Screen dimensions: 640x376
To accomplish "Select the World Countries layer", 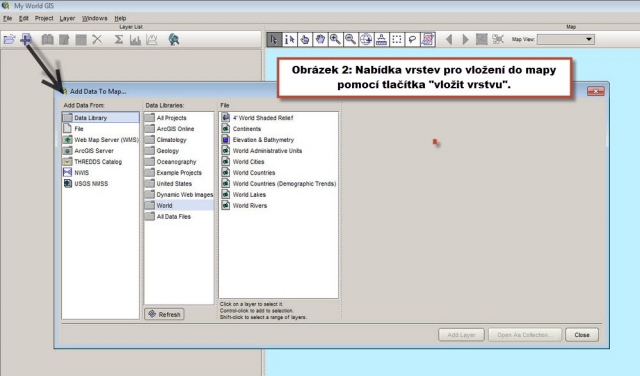I will point(279,173).
